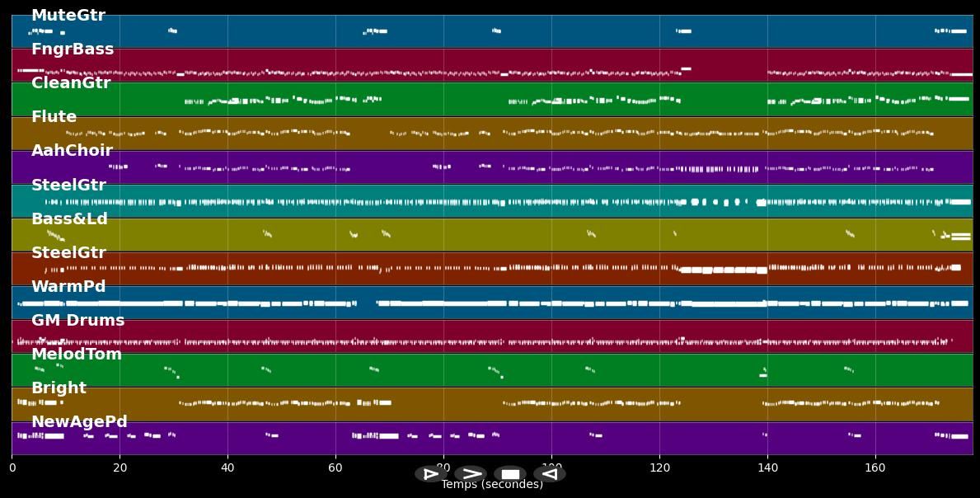This screenshot has width=980, height=498.
Task: Select the GM Drums track label
Action: [77, 321]
